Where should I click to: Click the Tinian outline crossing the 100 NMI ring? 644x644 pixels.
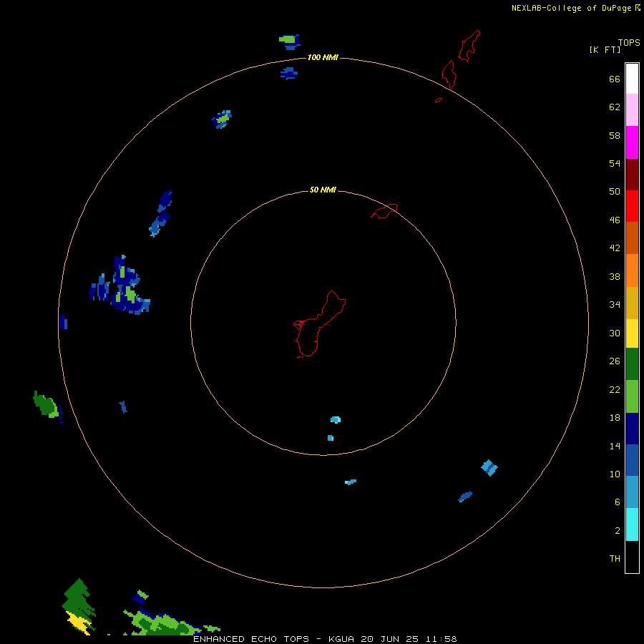point(449,74)
